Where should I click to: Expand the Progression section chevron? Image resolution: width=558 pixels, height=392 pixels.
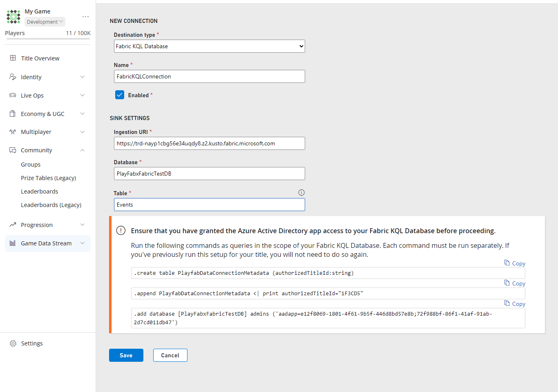(x=83, y=225)
